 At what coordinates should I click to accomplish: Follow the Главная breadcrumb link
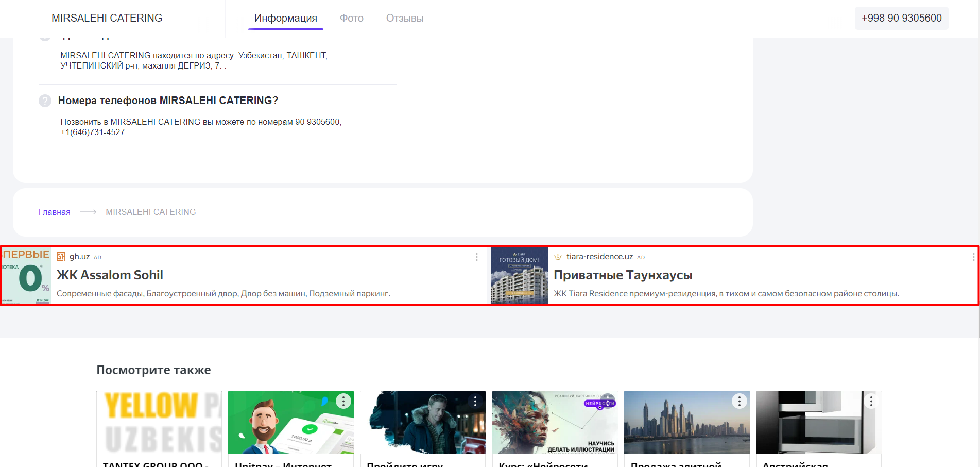coord(54,212)
